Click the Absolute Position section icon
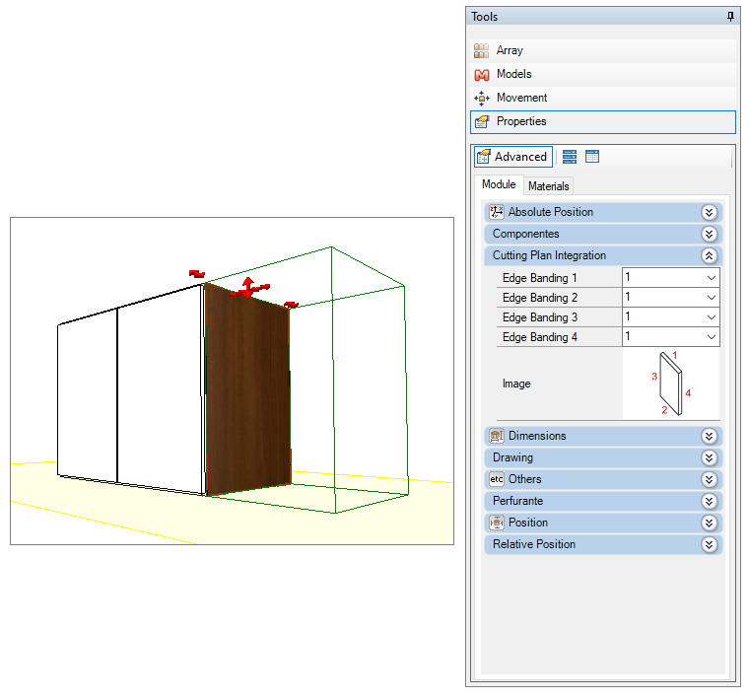This screenshot has width=749, height=700. coord(497,212)
